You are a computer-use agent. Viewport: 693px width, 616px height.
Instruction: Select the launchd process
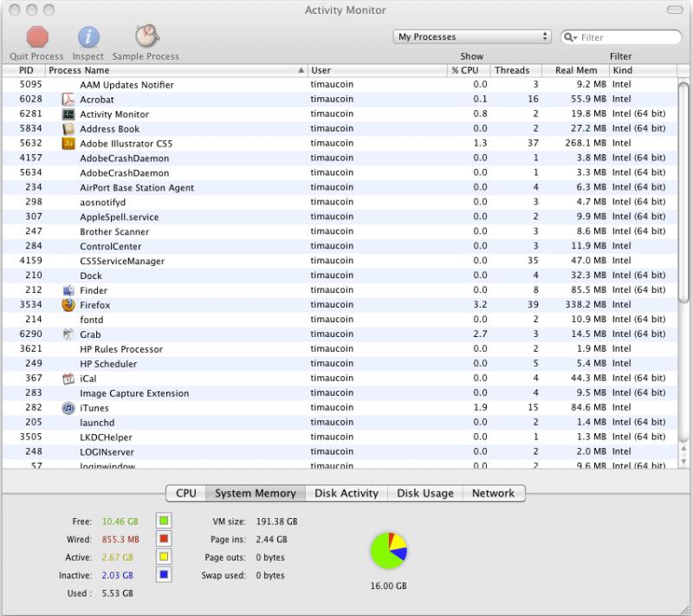click(x=340, y=423)
